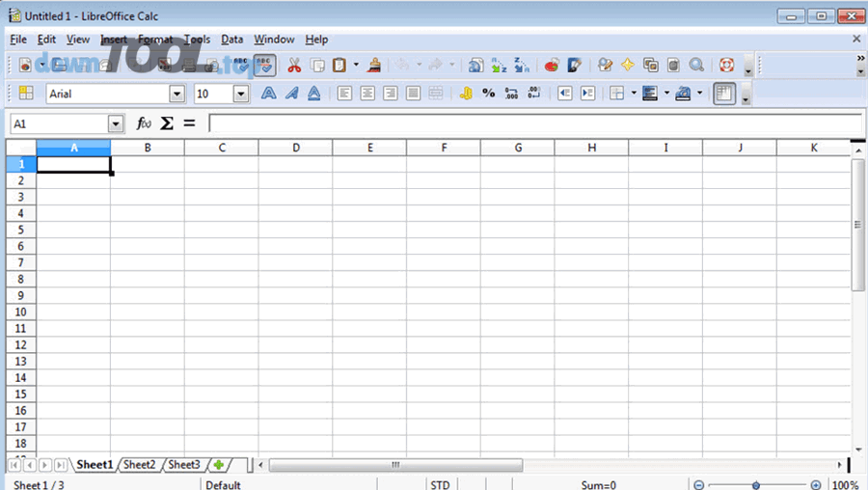The width and height of the screenshot is (868, 490).
Task: Open Borders dropdown arrow
Action: coord(634,93)
